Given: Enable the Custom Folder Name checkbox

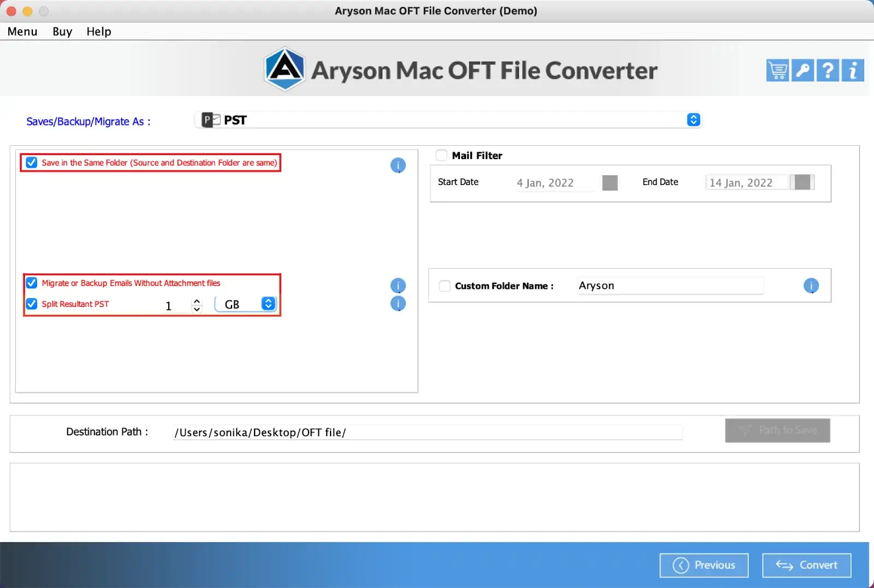Looking at the screenshot, I should [x=445, y=286].
